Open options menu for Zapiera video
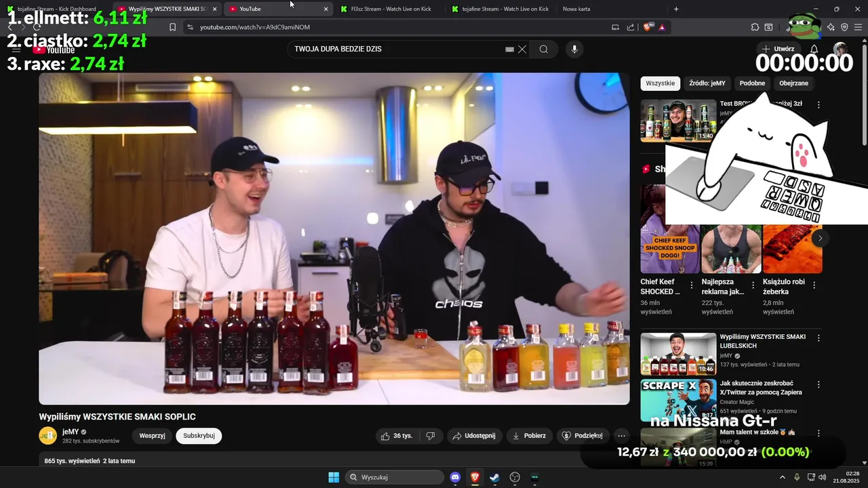The height and width of the screenshot is (488, 868). click(x=818, y=384)
